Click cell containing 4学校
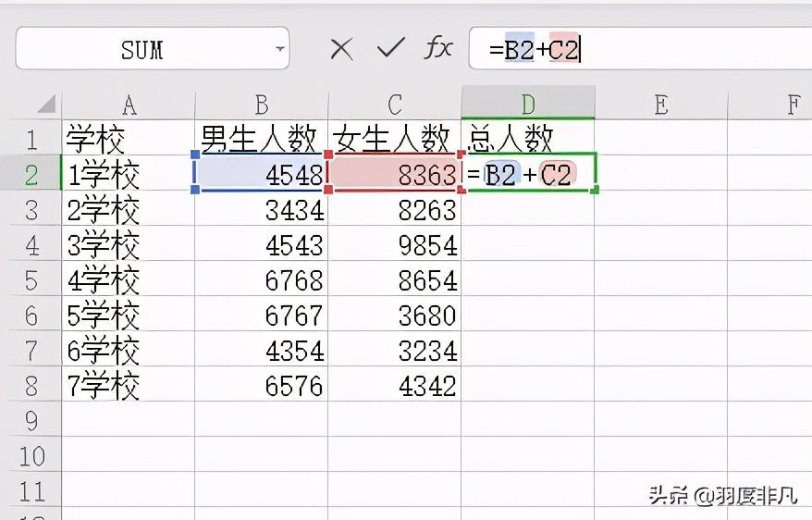This screenshot has height=520, width=812. (x=129, y=279)
